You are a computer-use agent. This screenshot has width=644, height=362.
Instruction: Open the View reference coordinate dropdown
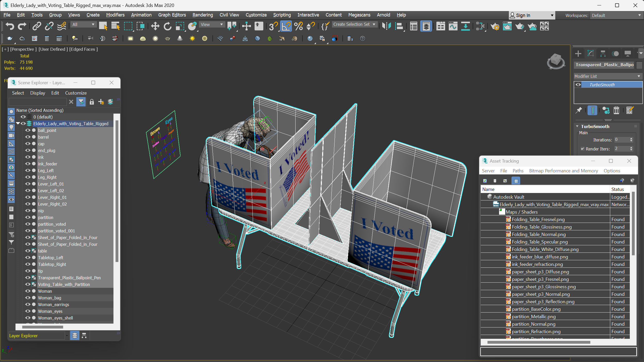coord(211,24)
